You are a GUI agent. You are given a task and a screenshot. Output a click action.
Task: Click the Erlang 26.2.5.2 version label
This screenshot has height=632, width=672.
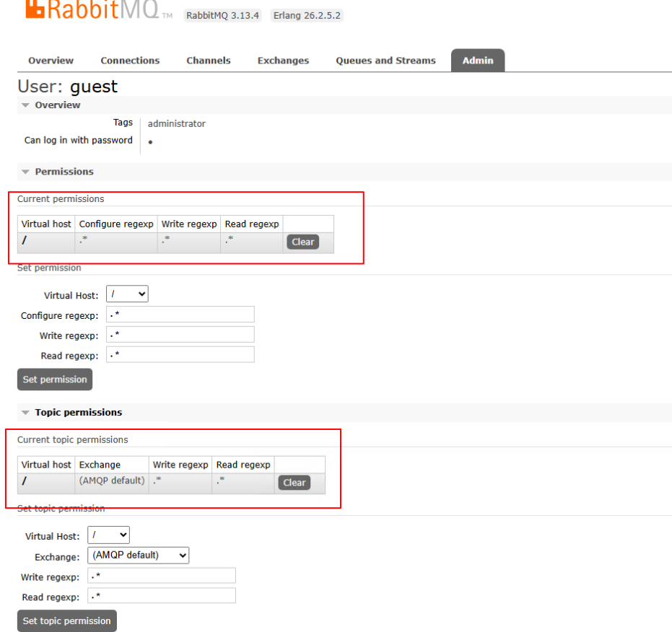click(x=307, y=15)
